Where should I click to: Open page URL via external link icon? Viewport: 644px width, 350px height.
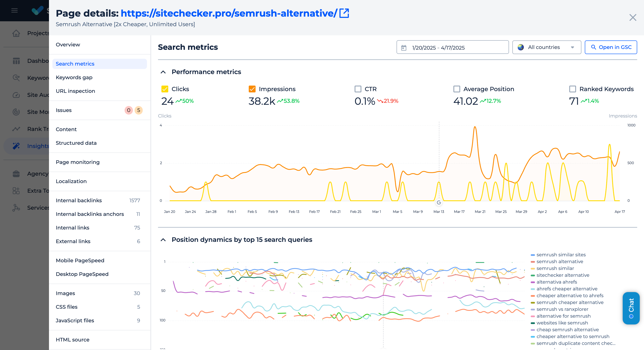344,13
